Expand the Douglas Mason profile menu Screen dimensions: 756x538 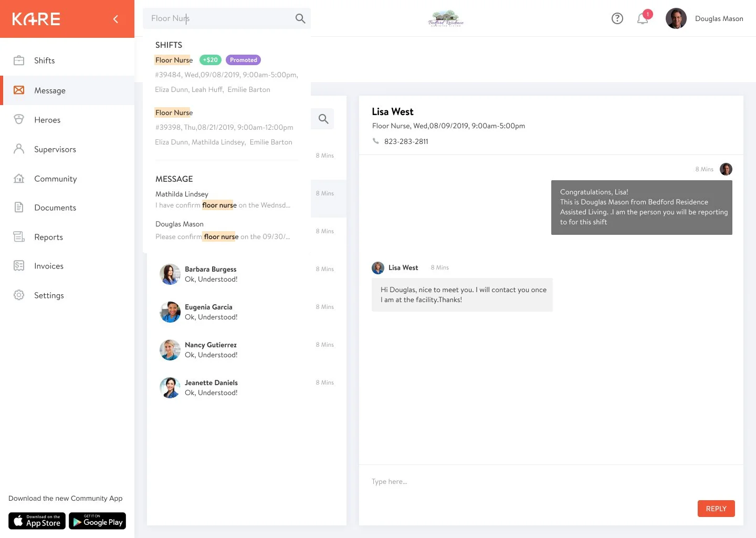(x=705, y=18)
